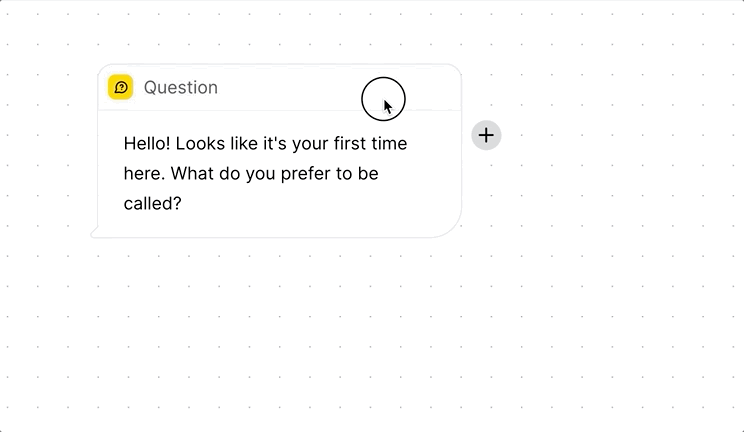Click the yellow Question chat-bubble icon
Screen dimensions: 744x432
pos(120,87)
